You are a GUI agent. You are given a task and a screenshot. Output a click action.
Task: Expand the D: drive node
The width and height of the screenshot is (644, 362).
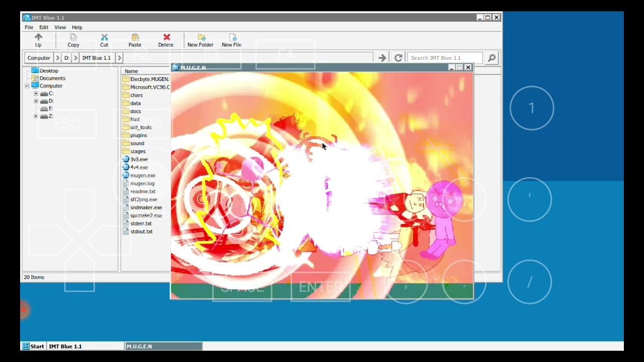pos(36,101)
